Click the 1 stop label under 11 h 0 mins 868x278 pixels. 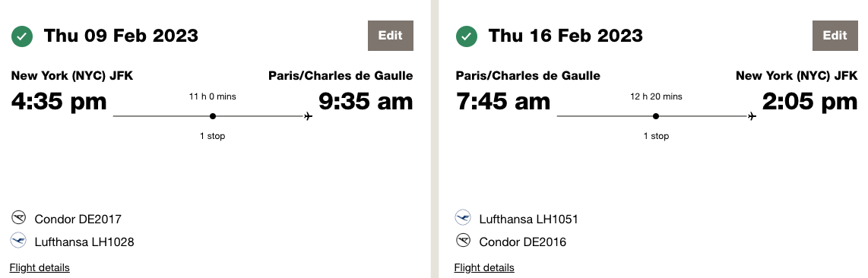click(x=213, y=136)
